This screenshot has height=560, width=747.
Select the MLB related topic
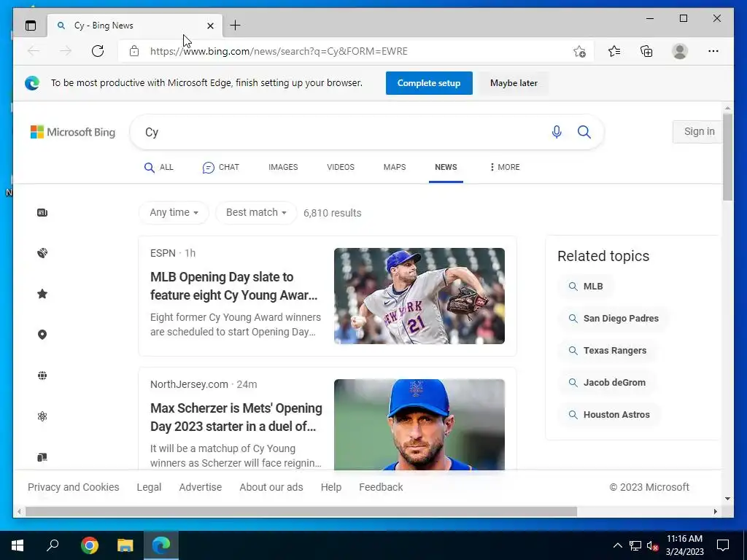click(x=586, y=286)
